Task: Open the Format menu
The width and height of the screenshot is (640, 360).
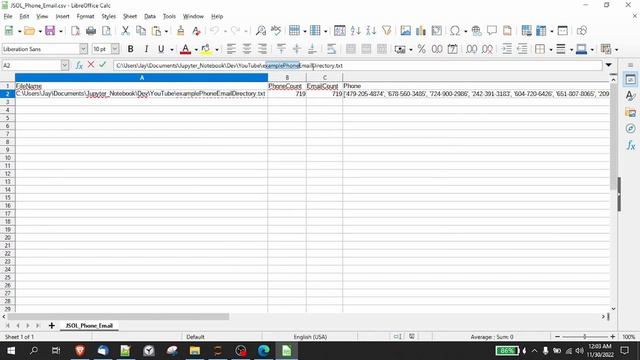Action: pos(85,16)
